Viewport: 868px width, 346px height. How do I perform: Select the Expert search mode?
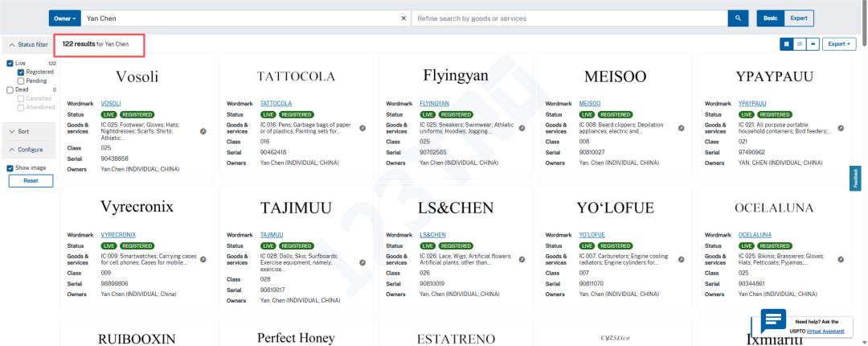click(799, 19)
